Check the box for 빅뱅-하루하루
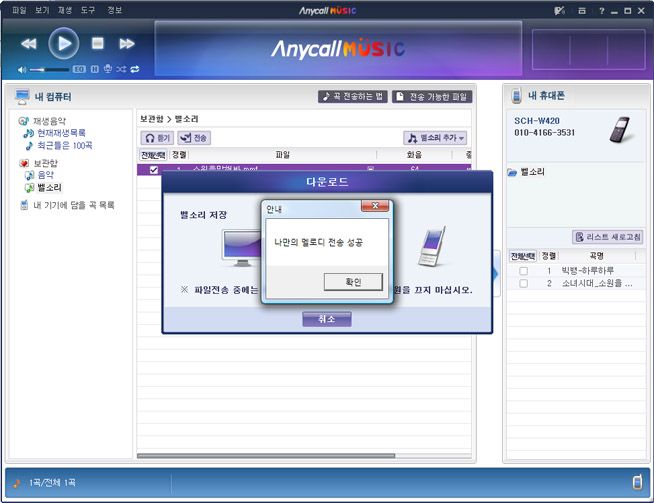The image size is (654, 503). [x=523, y=271]
